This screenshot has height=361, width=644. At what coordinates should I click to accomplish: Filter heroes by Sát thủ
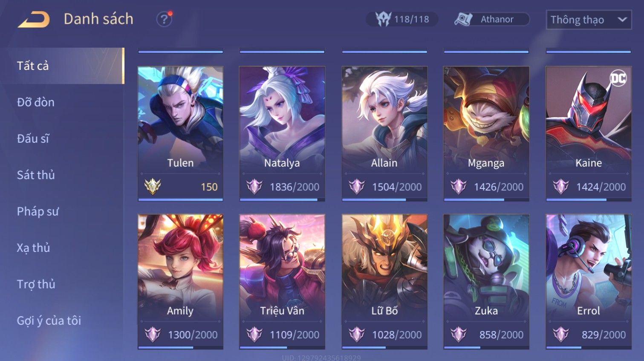coord(36,175)
